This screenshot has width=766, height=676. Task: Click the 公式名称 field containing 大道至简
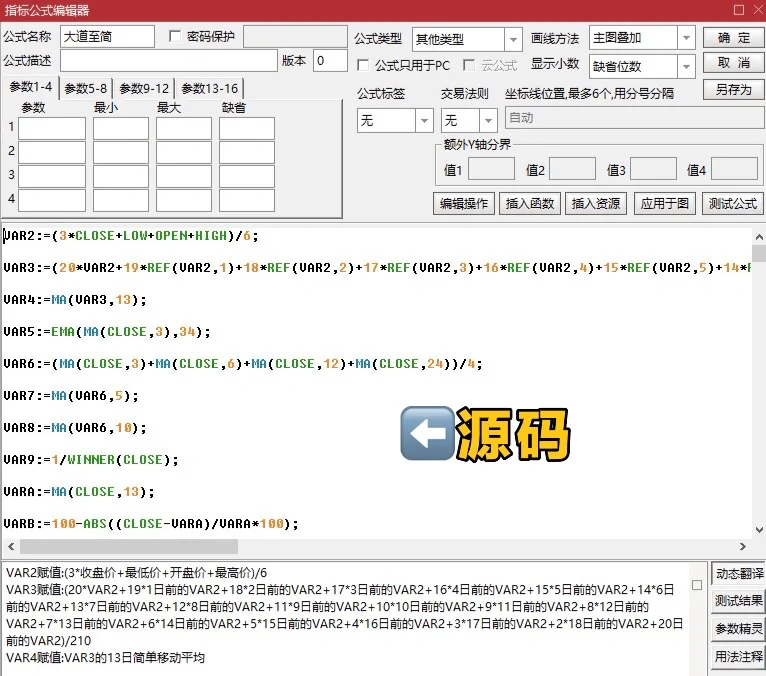coord(107,37)
